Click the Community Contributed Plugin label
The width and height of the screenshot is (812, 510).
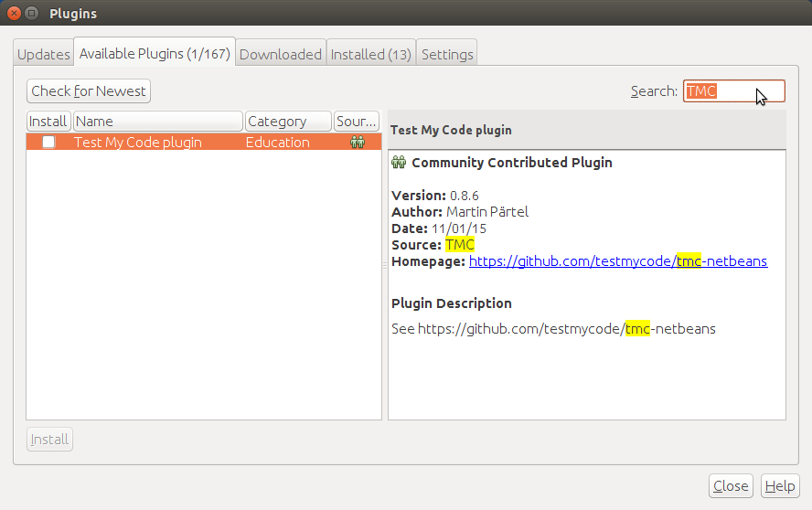coord(512,163)
